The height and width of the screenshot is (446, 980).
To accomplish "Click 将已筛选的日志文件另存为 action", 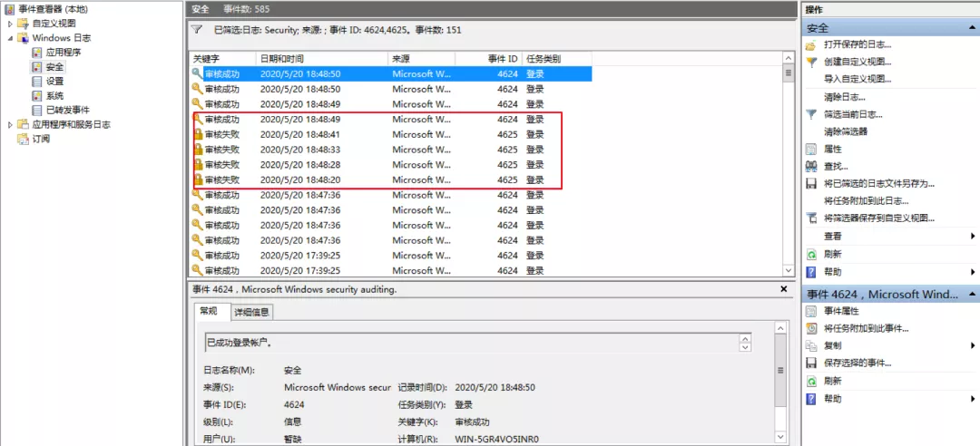I will (879, 184).
